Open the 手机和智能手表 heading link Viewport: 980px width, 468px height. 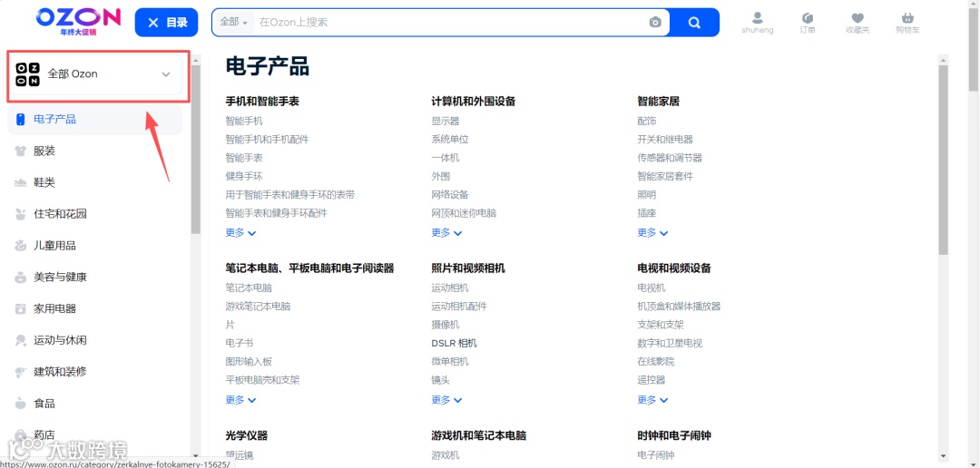[262, 102]
